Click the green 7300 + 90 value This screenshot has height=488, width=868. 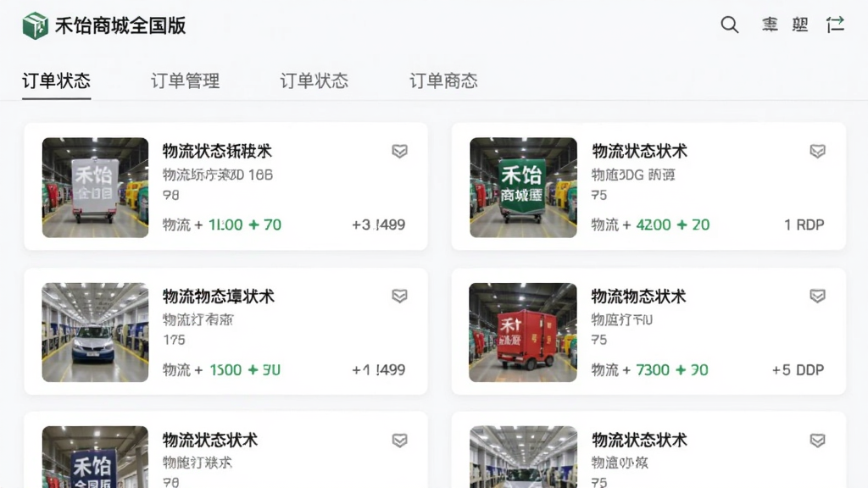pos(672,369)
